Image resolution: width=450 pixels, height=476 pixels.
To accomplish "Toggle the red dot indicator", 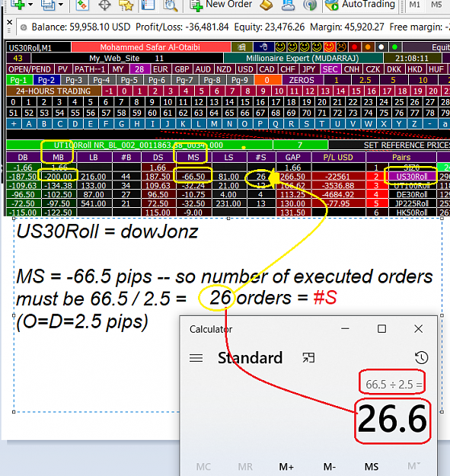I will [x=354, y=47].
